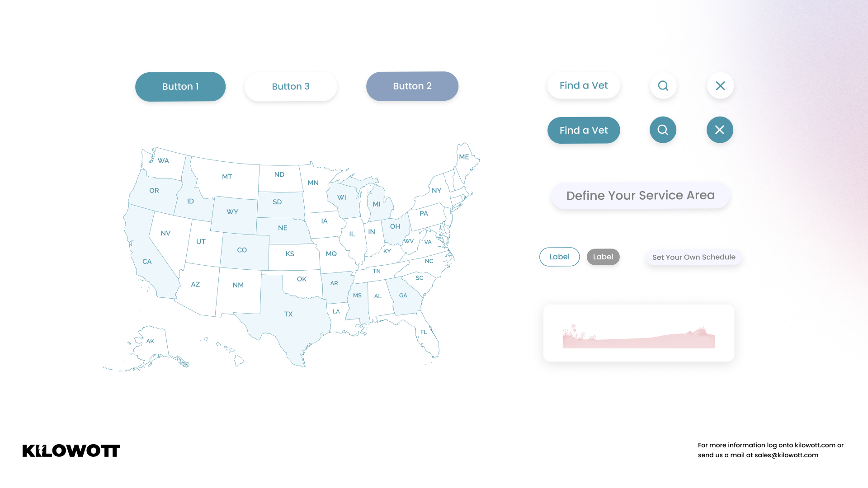Click the Kilowott logo
Image resolution: width=868 pixels, height=488 pixels.
(71, 450)
